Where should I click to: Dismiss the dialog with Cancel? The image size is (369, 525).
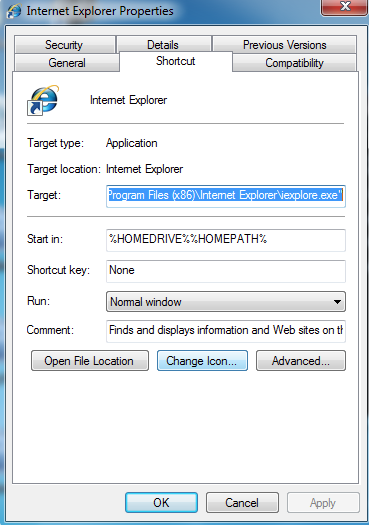click(242, 502)
